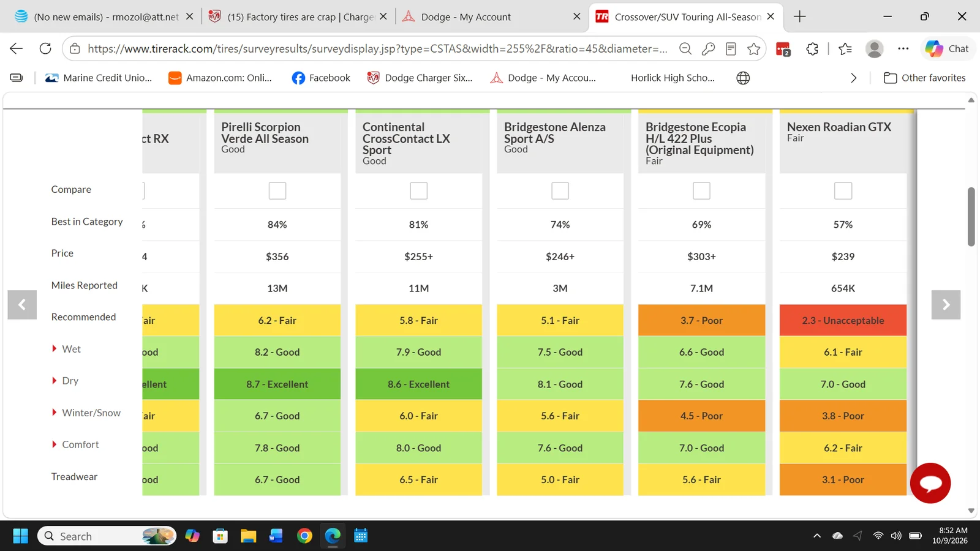Show more favorites bar items chevron
This screenshot has width=980, height=551.
(x=853, y=78)
